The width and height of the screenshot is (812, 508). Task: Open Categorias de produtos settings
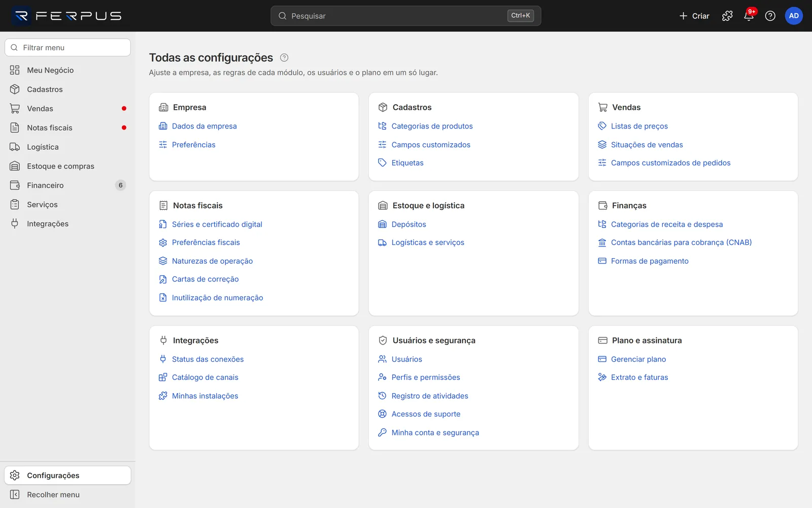pos(432,126)
